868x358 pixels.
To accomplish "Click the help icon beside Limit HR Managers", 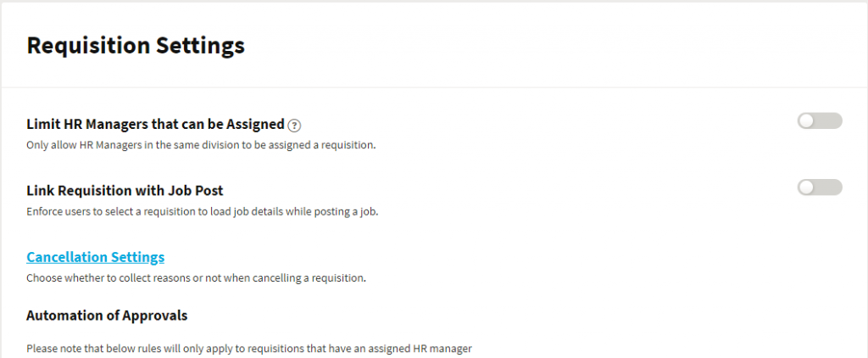I will click(x=294, y=126).
